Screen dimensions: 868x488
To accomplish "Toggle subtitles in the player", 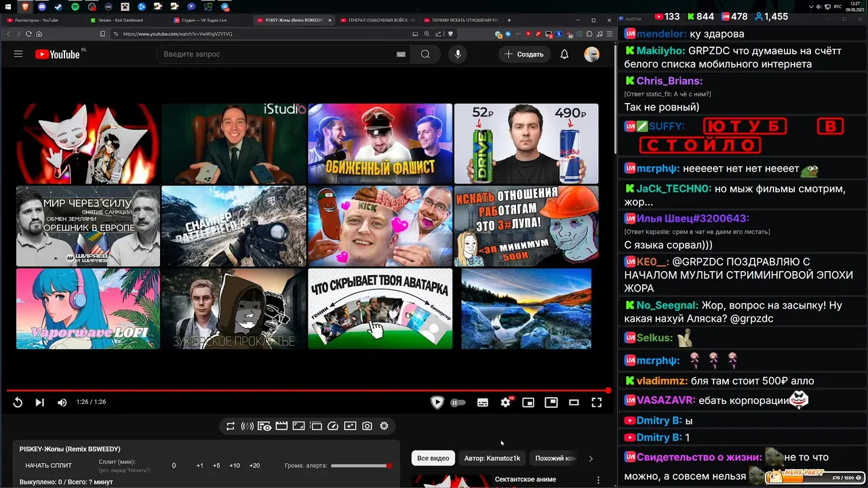I will 483,403.
